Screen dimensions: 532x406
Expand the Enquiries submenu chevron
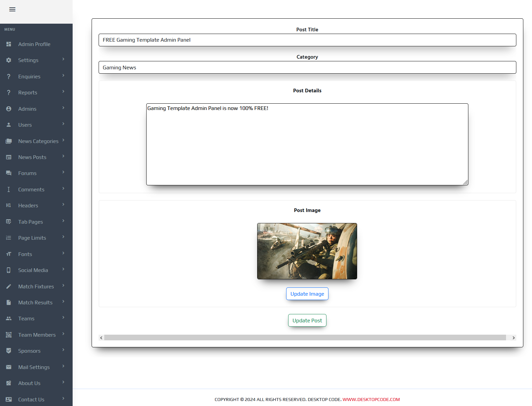63,76
